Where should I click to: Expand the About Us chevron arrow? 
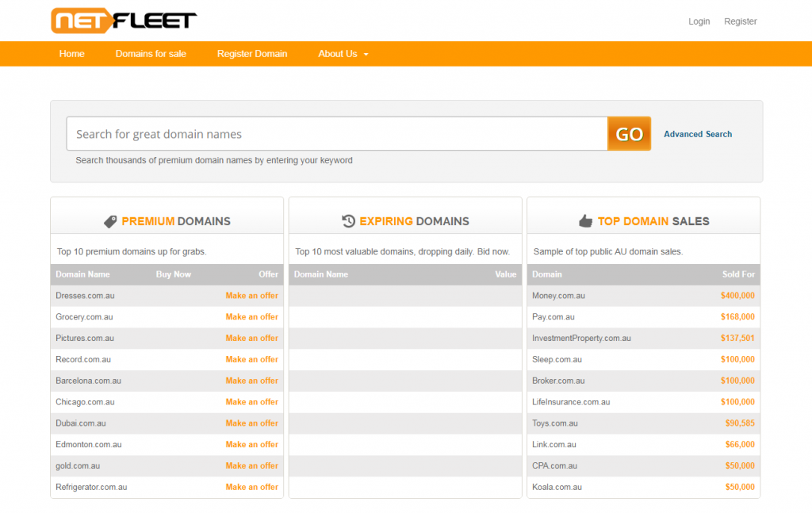pos(366,55)
